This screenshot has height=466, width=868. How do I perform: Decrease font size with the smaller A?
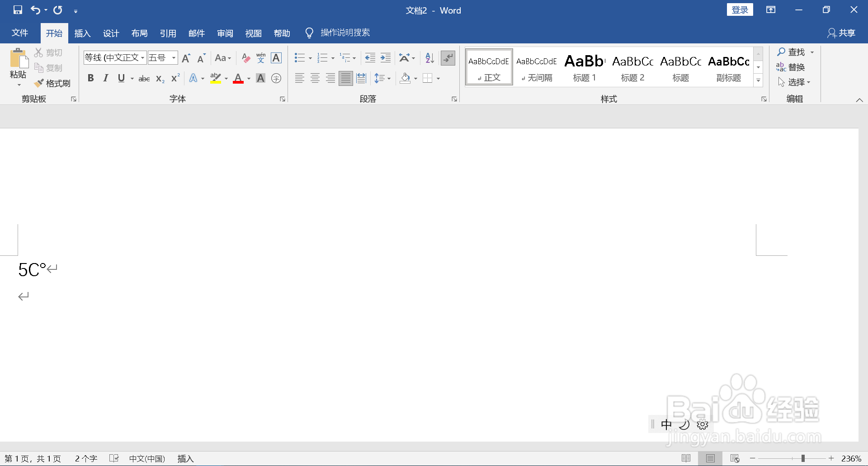(202, 58)
